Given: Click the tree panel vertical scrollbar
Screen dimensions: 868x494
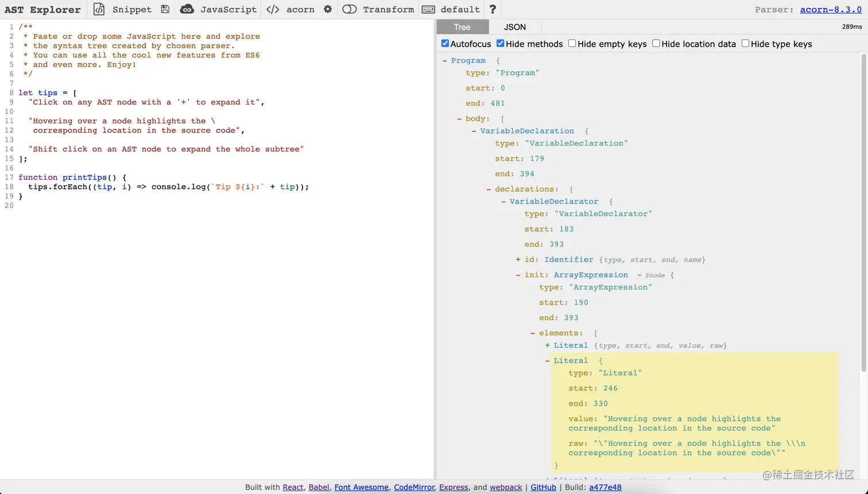Looking at the screenshot, I should pyautogui.click(x=863, y=212).
